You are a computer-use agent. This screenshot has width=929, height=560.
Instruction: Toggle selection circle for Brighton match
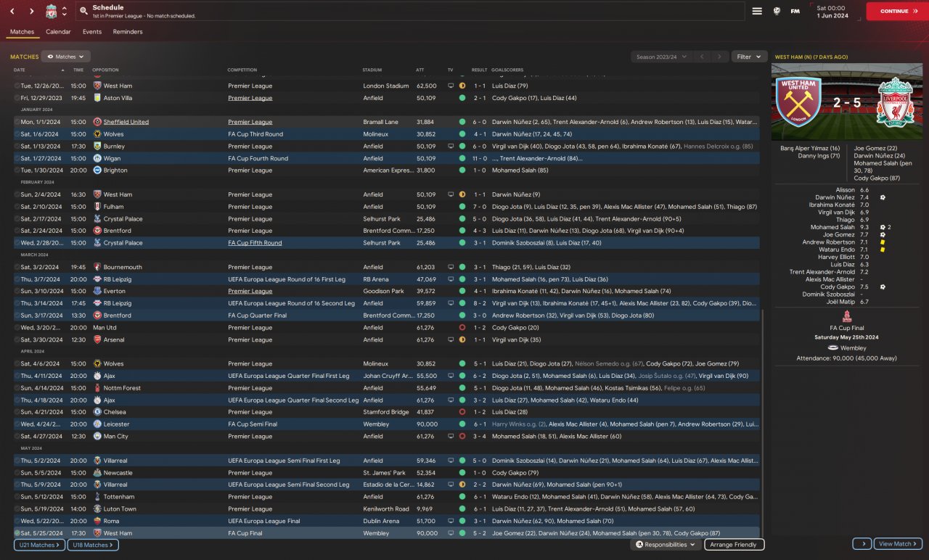point(17,170)
